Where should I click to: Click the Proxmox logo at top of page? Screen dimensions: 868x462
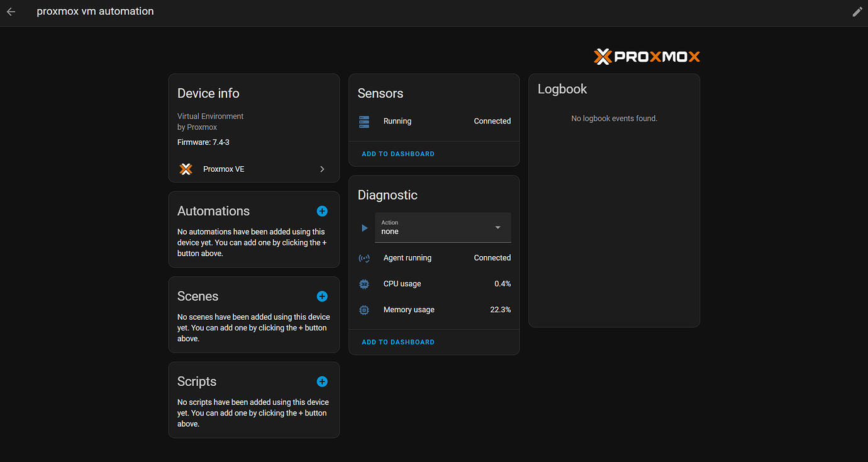pos(647,56)
